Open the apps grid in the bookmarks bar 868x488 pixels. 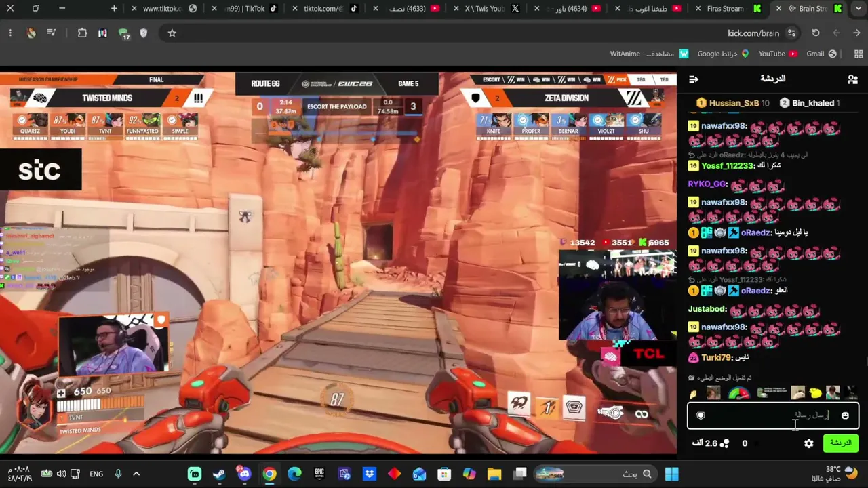(859, 54)
